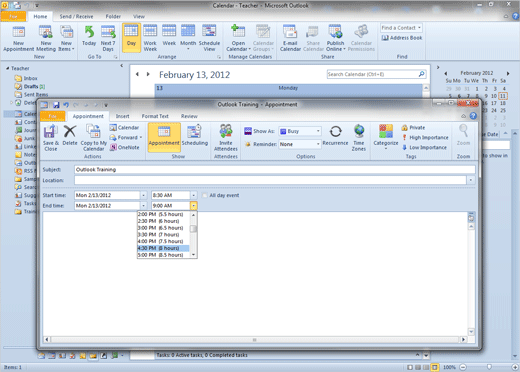This screenshot has width=520, height=372.
Task: Open the Format Text tab
Action: pos(155,116)
